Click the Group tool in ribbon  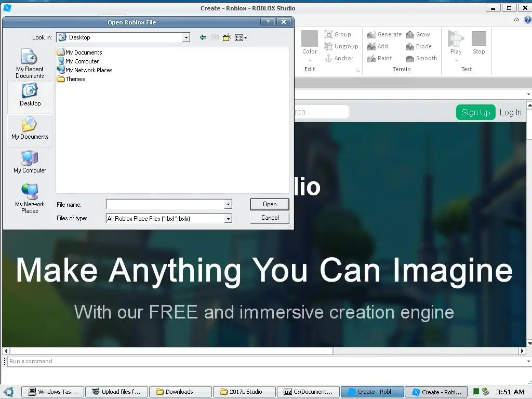point(338,34)
